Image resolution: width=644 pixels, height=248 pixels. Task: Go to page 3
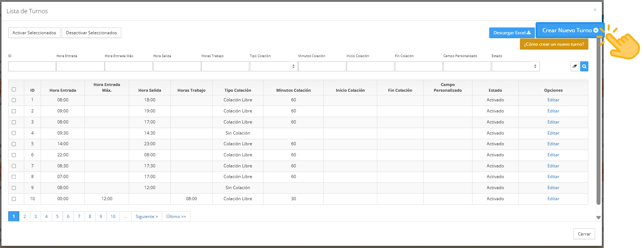[x=36, y=217]
